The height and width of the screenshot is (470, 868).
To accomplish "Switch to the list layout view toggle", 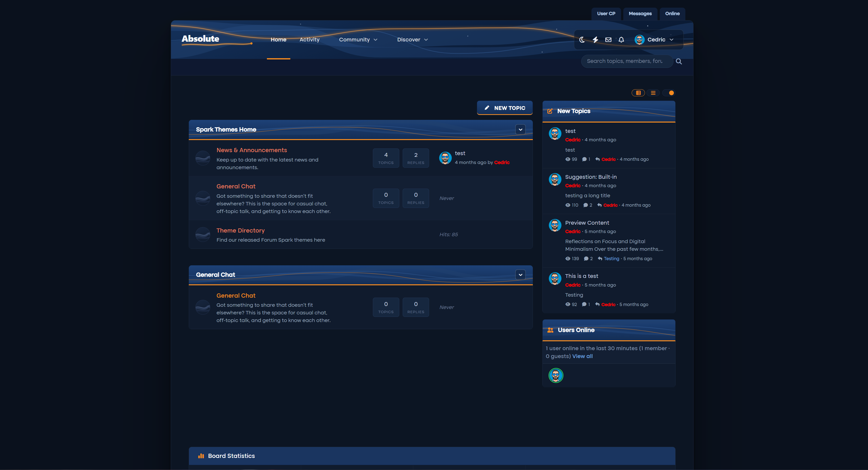I will [x=653, y=93].
